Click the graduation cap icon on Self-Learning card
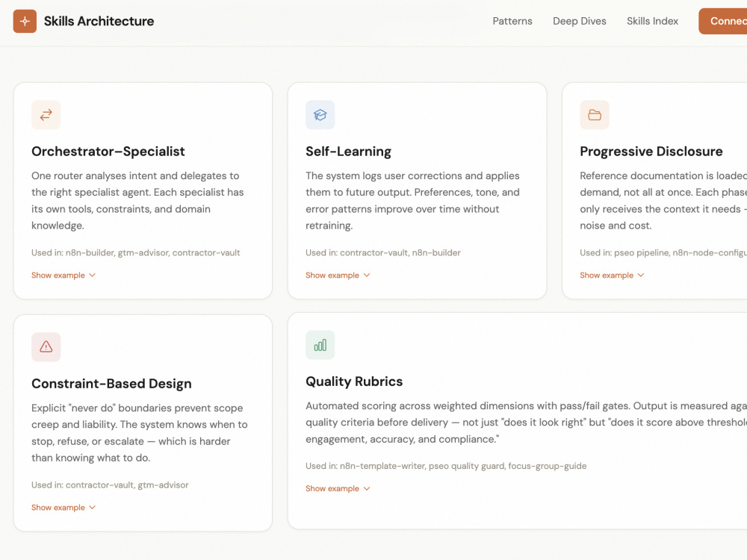The height and width of the screenshot is (560, 747). point(320,115)
